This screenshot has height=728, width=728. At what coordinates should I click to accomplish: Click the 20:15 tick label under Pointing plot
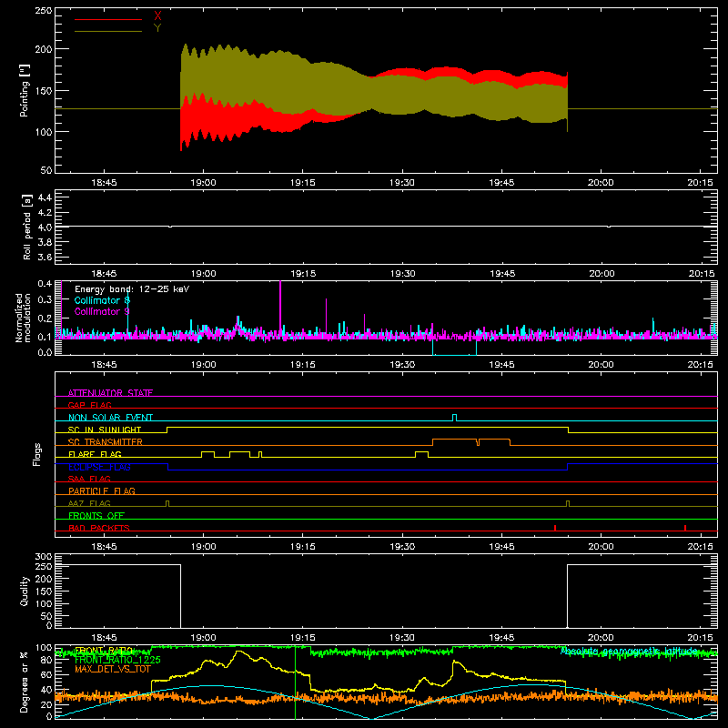700,183
